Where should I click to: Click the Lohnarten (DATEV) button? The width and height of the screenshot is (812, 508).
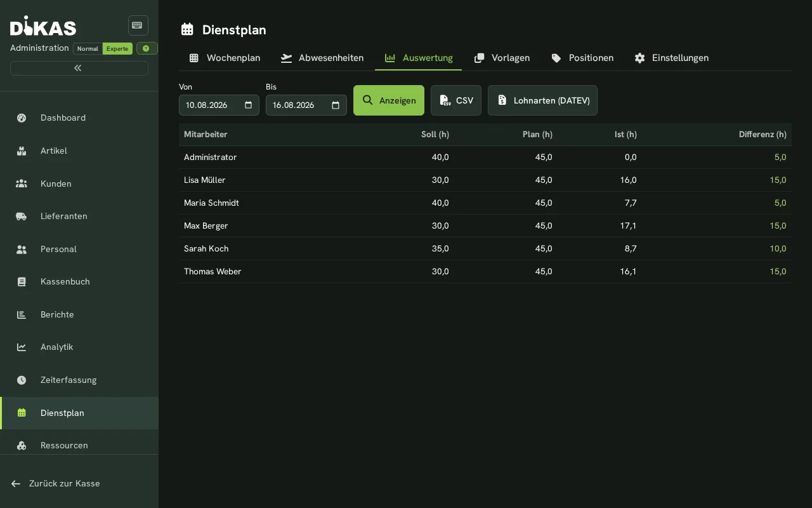pyautogui.click(x=542, y=100)
